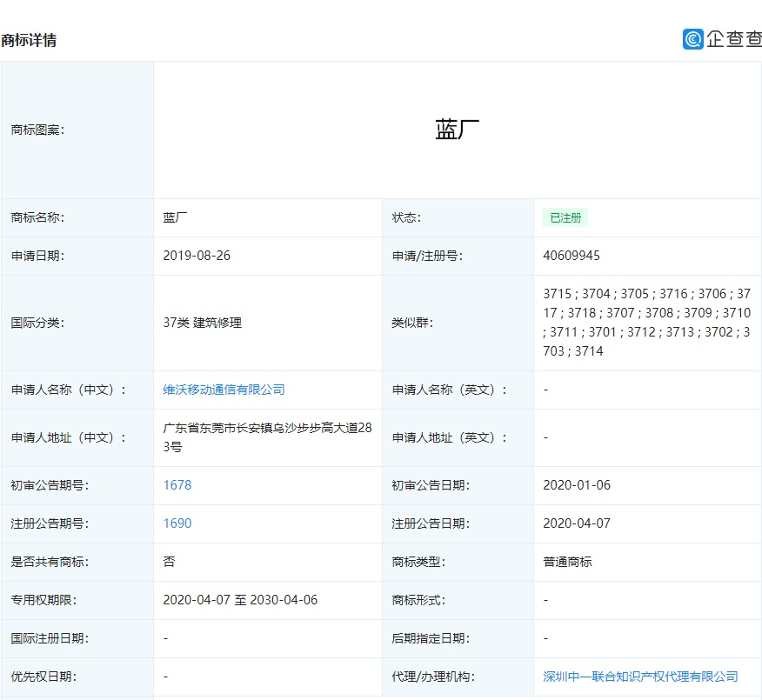The image size is (762, 700).
Task: Click the 类似群 label
Action: (x=412, y=323)
